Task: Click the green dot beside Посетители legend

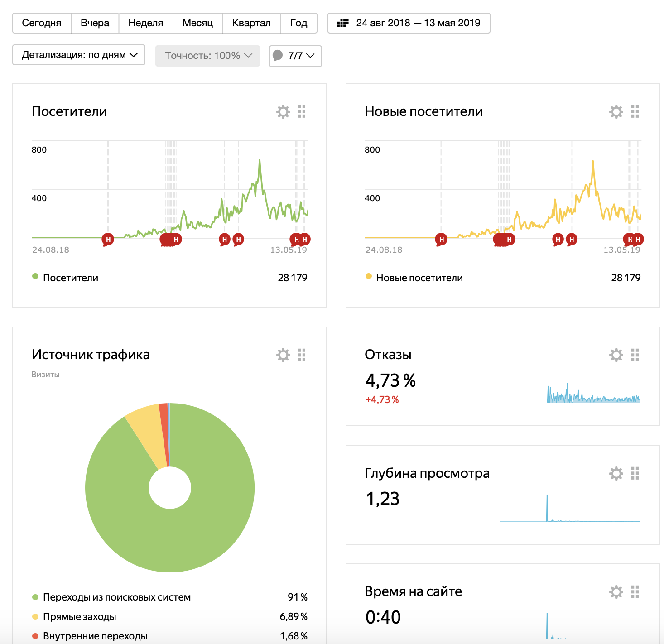Action: (x=35, y=276)
